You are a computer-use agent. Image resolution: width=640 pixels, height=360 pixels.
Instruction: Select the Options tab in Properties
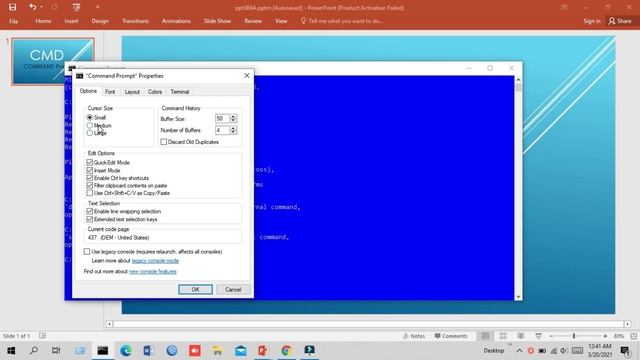(88, 91)
